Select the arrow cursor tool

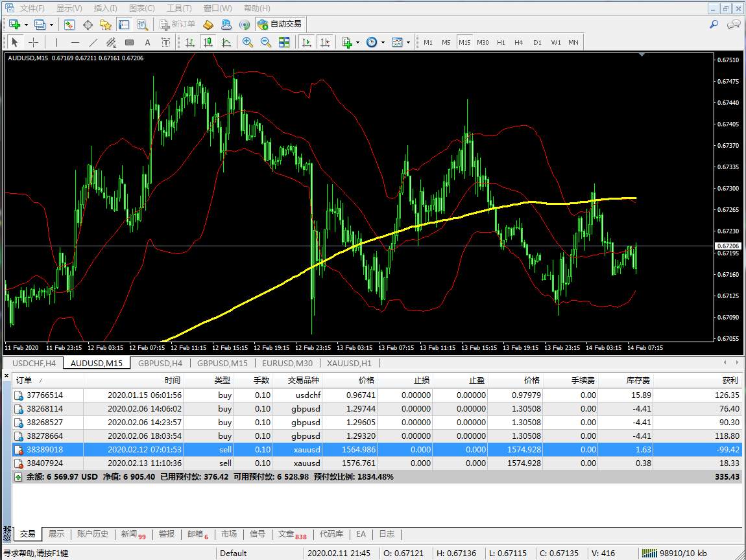pos(15,42)
